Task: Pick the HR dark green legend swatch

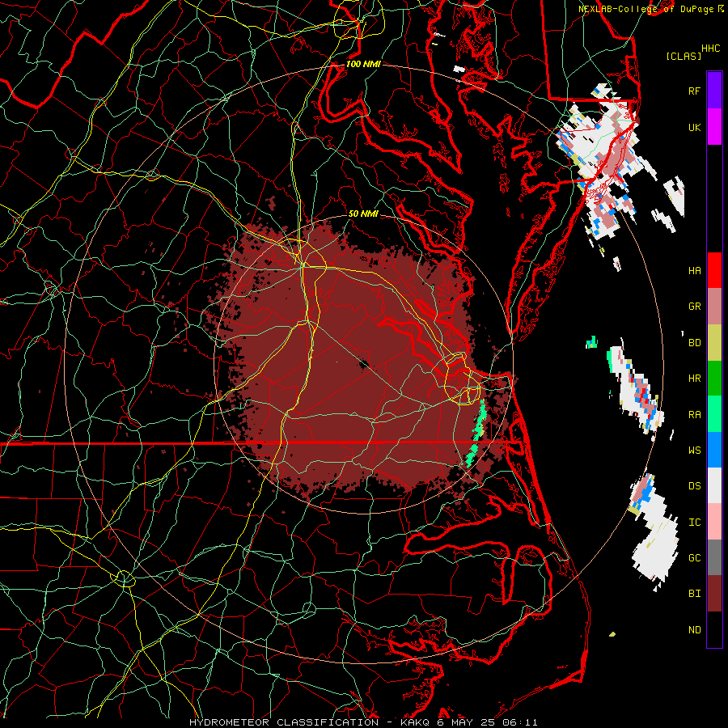Action: (714, 379)
